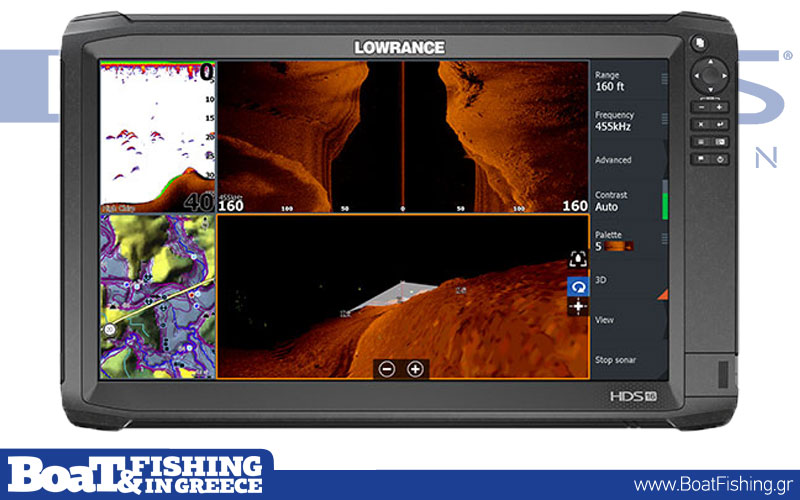
Task: Open the Frequency 455kHz setting
Action: coord(629,121)
